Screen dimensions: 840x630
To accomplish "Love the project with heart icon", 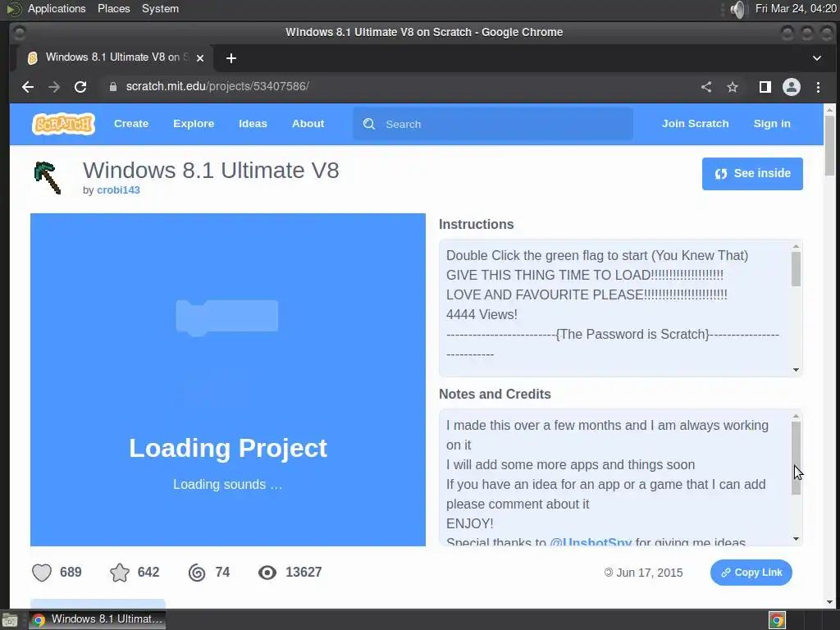I will point(42,572).
